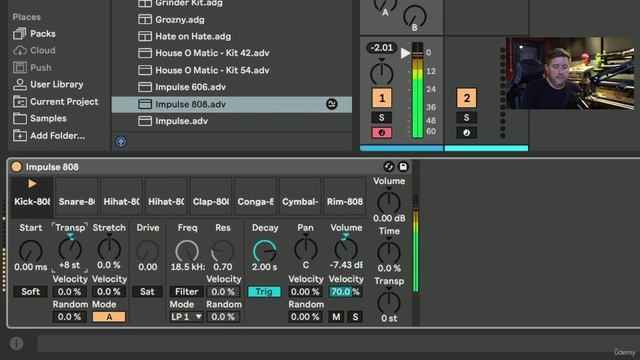Click the track 1 volume field -2.01
Image resolution: width=640 pixels, height=360 pixels.
[382, 48]
